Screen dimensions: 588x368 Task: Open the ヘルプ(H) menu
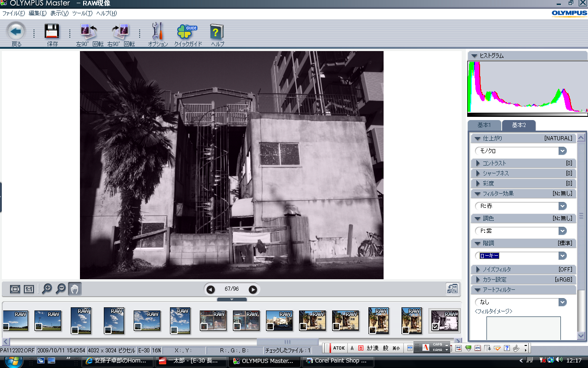tap(107, 13)
